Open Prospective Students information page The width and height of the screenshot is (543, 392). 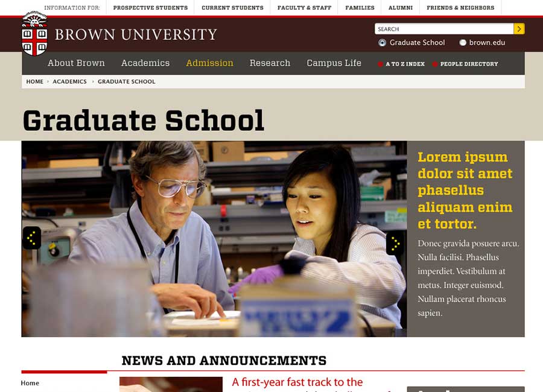(150, 8)
